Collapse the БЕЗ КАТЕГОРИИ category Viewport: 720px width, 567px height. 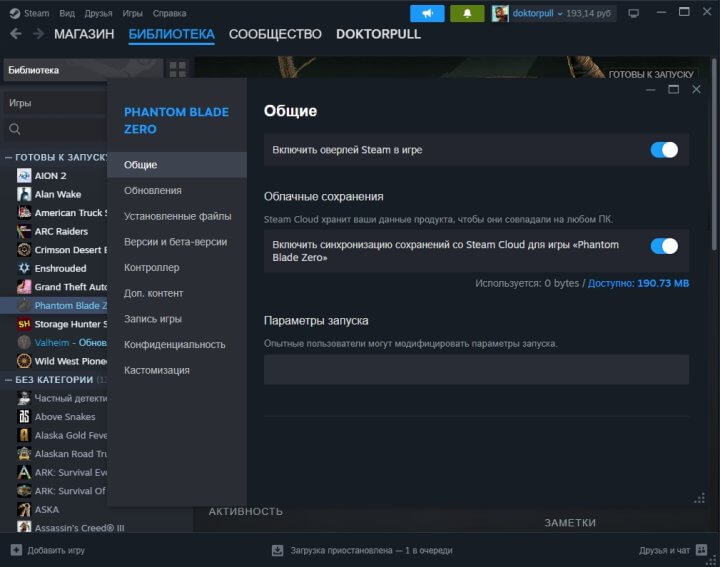[x=8, y=380]
